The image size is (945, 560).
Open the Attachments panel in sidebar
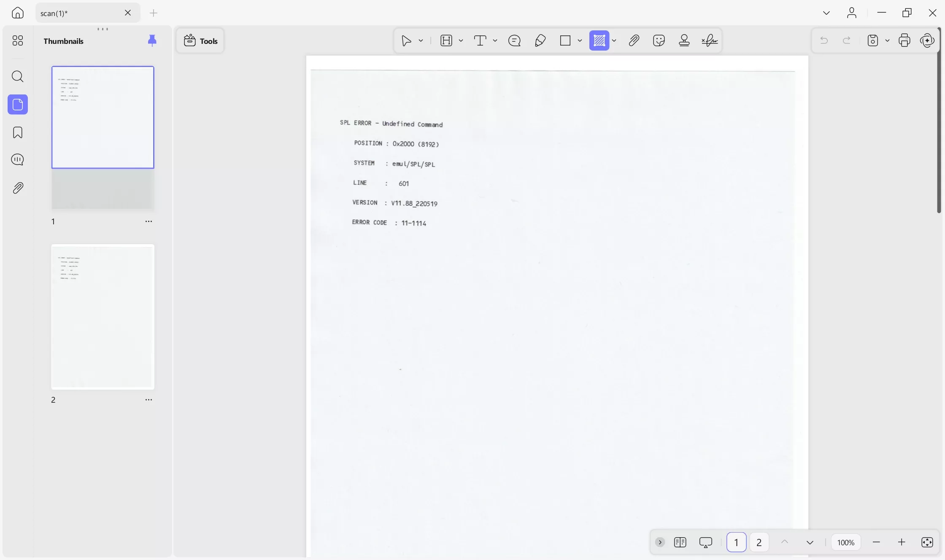click(x=17, y=188)
